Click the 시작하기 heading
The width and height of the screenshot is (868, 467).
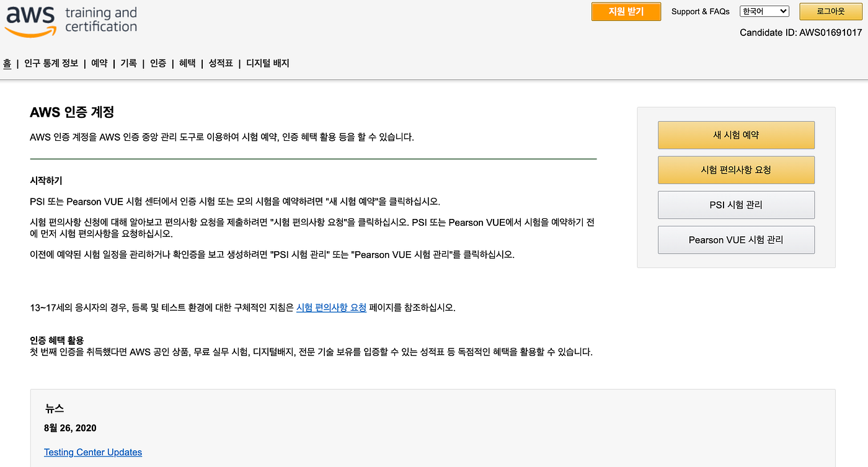coord(46,180)
